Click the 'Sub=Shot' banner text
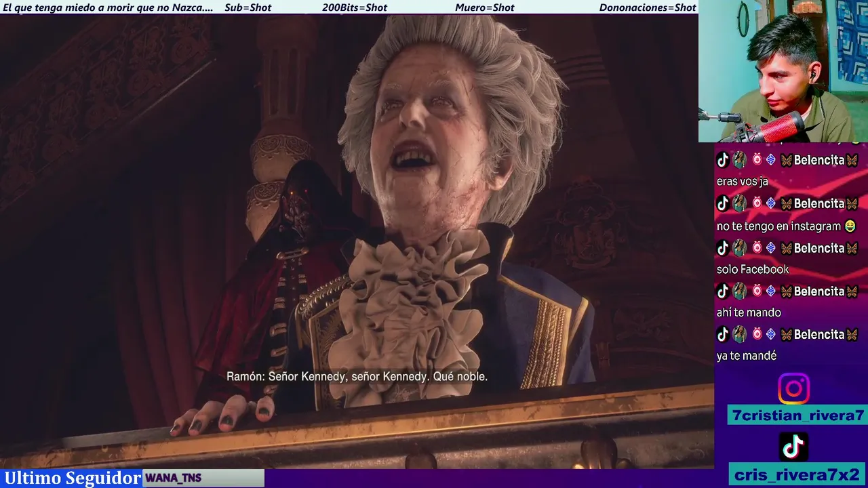868x488 pixels. tap(248, 7)
